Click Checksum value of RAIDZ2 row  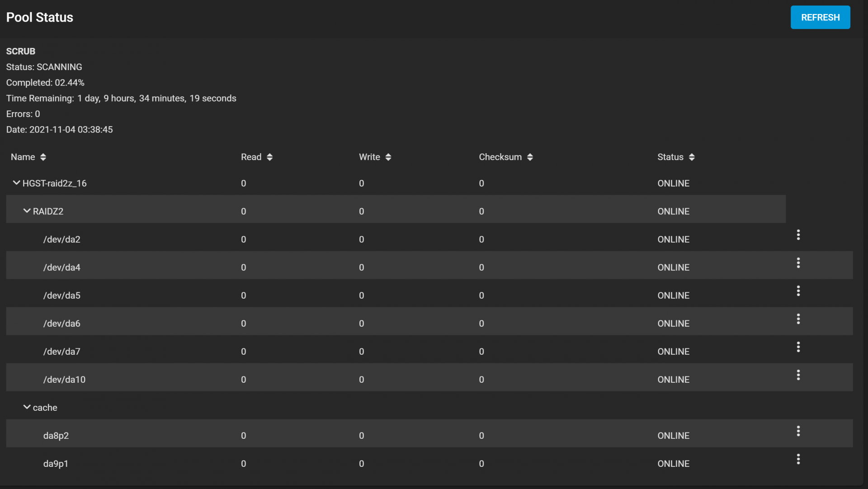click(x=481, y=212)
